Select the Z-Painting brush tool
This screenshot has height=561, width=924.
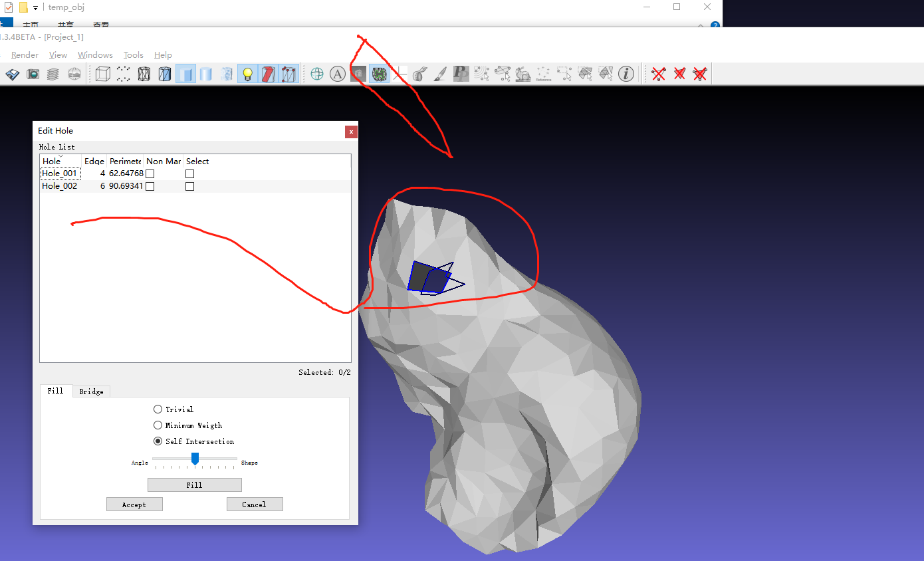point(440,74)
